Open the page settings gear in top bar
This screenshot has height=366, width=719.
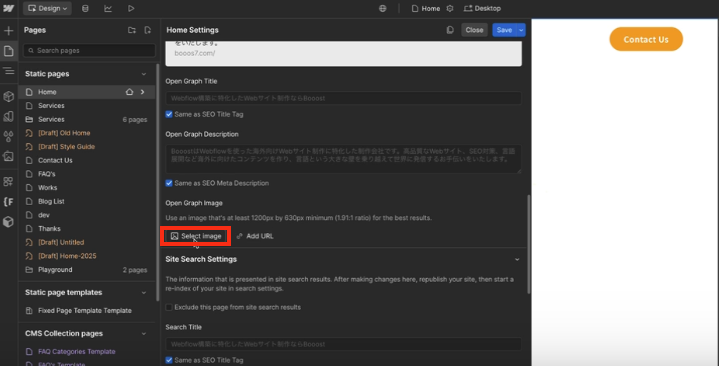click(x=450, y=8)
